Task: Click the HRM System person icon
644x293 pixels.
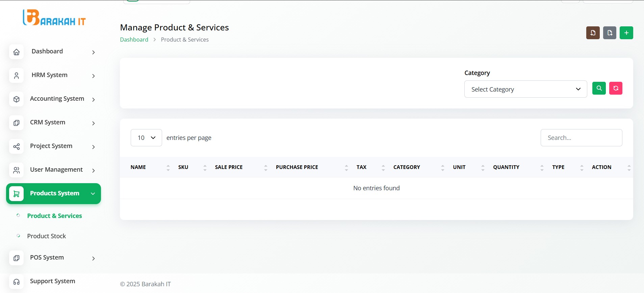Action: pyautogui.click(x=17, y=76)
